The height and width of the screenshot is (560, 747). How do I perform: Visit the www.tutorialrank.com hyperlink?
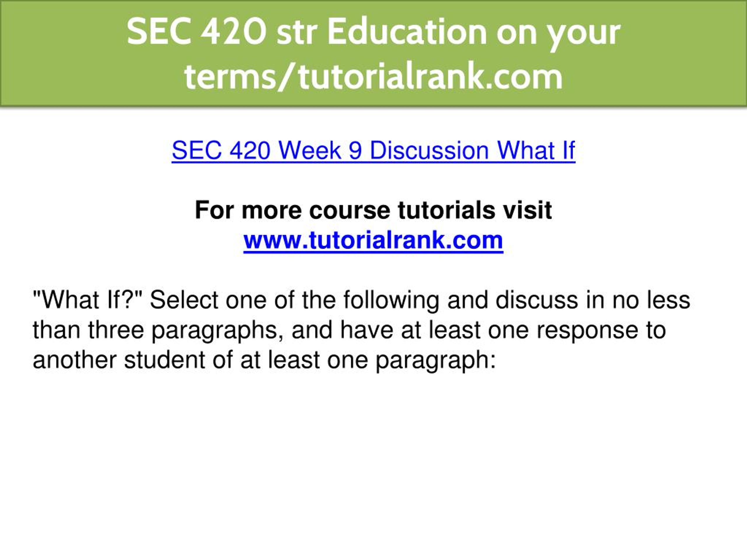373,241
